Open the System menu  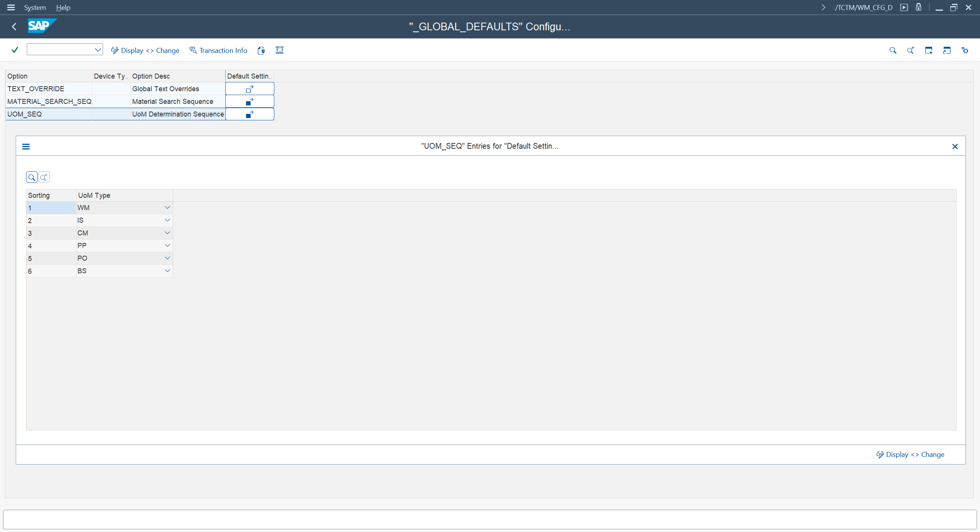[35, 7]
